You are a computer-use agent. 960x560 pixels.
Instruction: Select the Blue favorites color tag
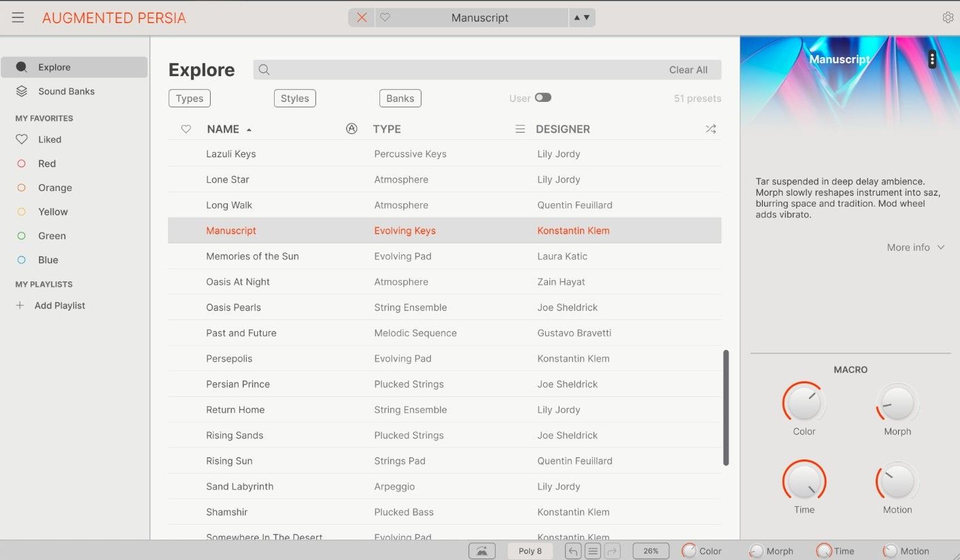(x=48, y=260)
